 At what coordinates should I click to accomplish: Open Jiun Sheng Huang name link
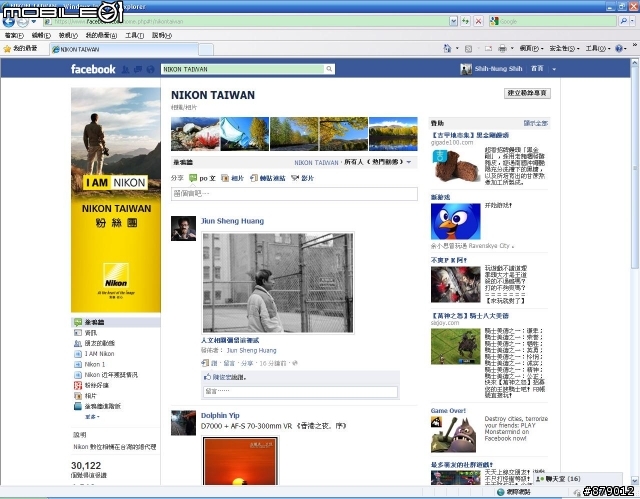click(x=232, y=221)
